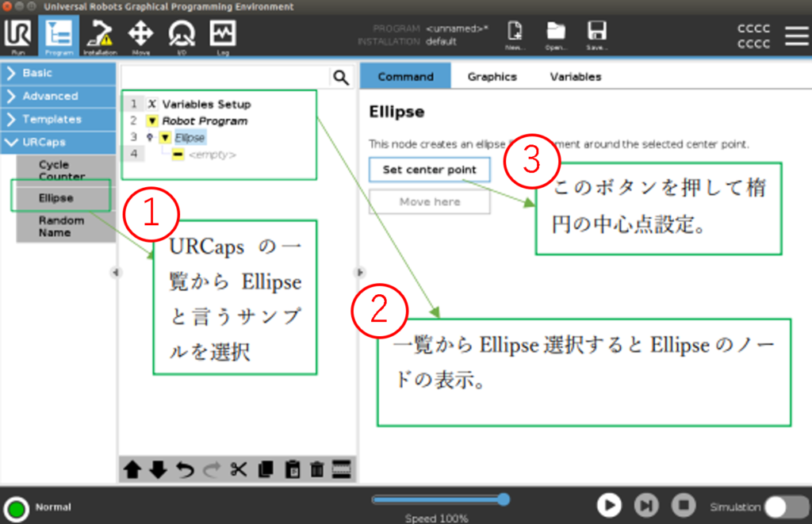
Task: Paste the copied program node
Action: pos(292,469)
